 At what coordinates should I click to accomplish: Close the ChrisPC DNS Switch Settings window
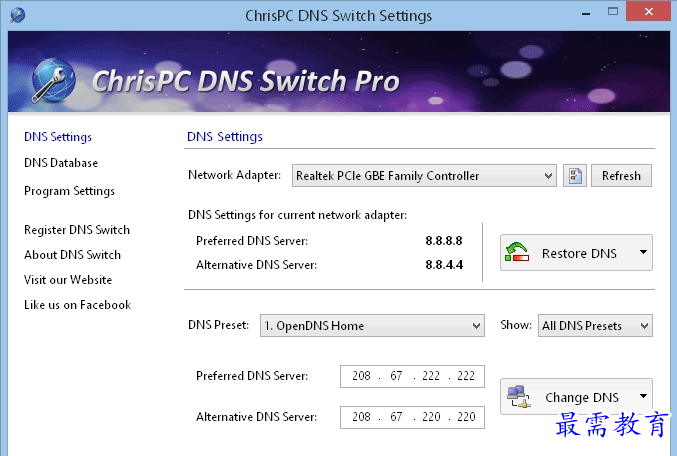pos(649,12)
